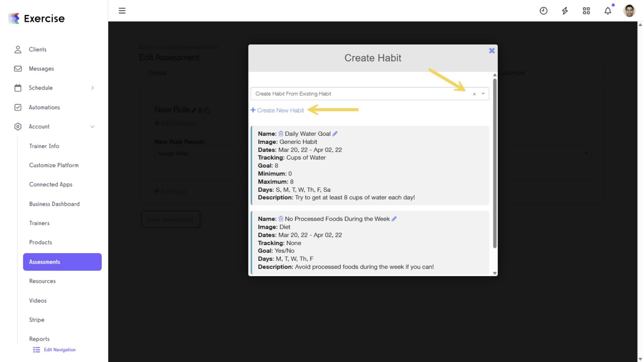The image size is (644, 362).
Task: Edit the No Processed Foods habit name
Action: pyautogui.click(x=395, y=219)
